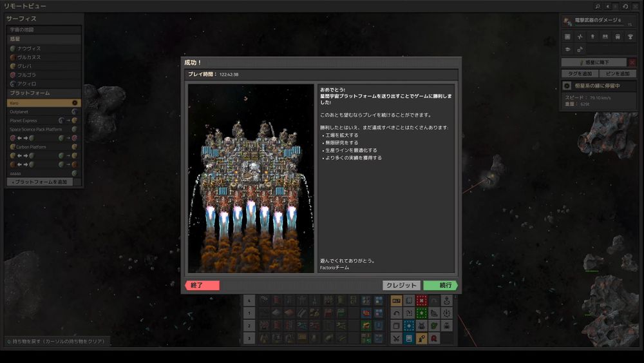This screenshot has width=644, height=363.
Task: Select the Outplanet platform
Action: [x=44, y=112]
